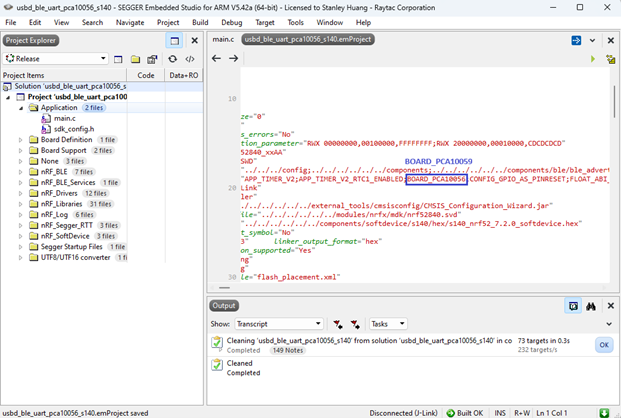Click the code view icon in Project Explorer
Screen dimensions: 621x418
[x=190, y=59]
